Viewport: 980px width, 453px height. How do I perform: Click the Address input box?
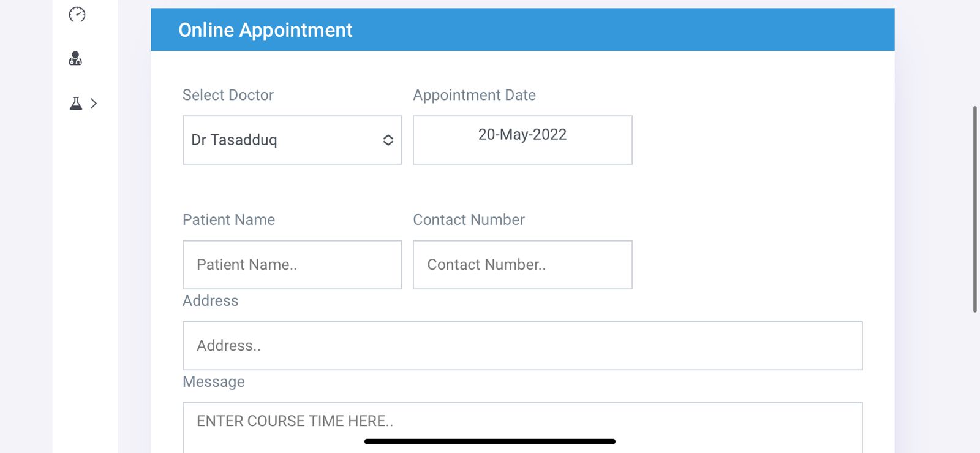[x=522, y=346]
